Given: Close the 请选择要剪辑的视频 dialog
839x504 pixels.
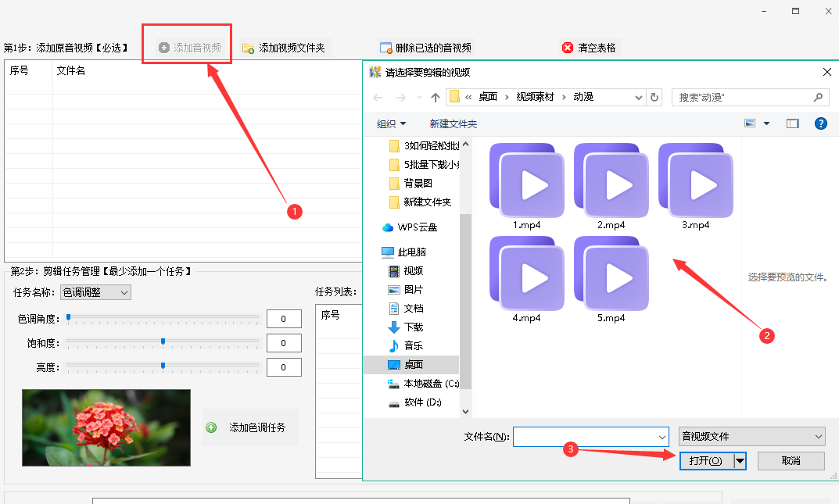Looking at the screenshot, I should coord(826,72).
